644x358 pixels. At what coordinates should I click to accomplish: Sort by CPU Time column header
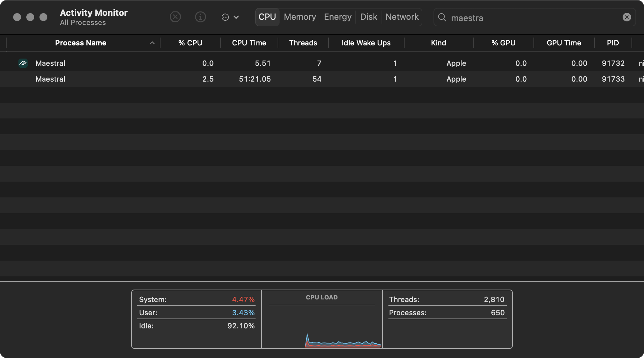[249, 43]
